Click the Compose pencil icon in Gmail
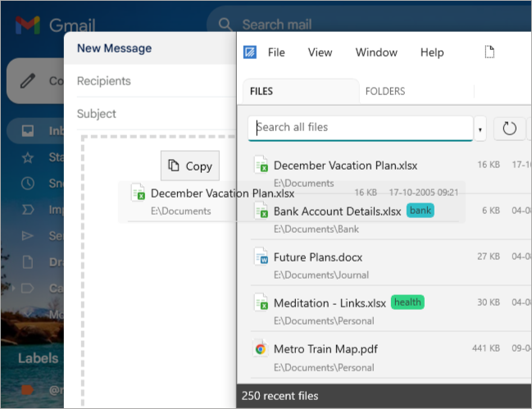The width and height of the screenshot is (532, 409). (x=28, y=80)
